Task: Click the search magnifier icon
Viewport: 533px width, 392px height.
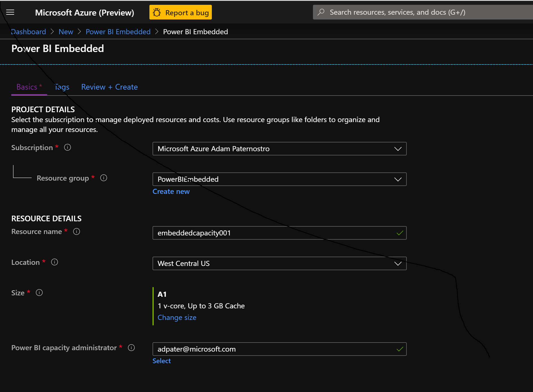Action: (x=321, y=12)
